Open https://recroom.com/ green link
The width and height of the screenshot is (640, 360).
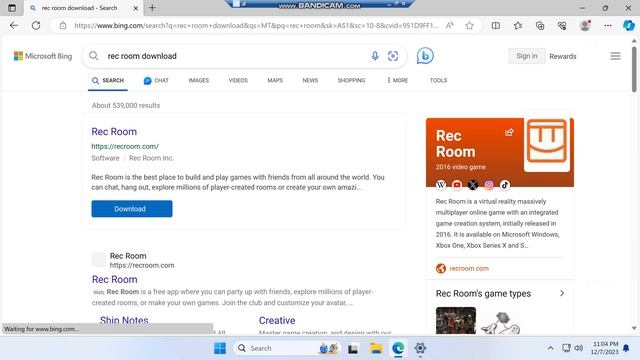click(x=125, y=146)
